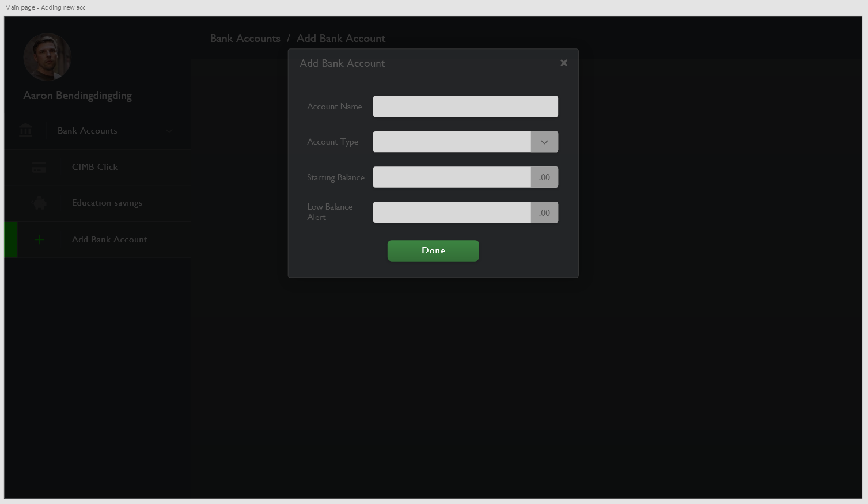This screenshot has height=504, width=868.
Task: Click the X icon to close the dialog
Action: pyautogui.click(x=563, y=63)
